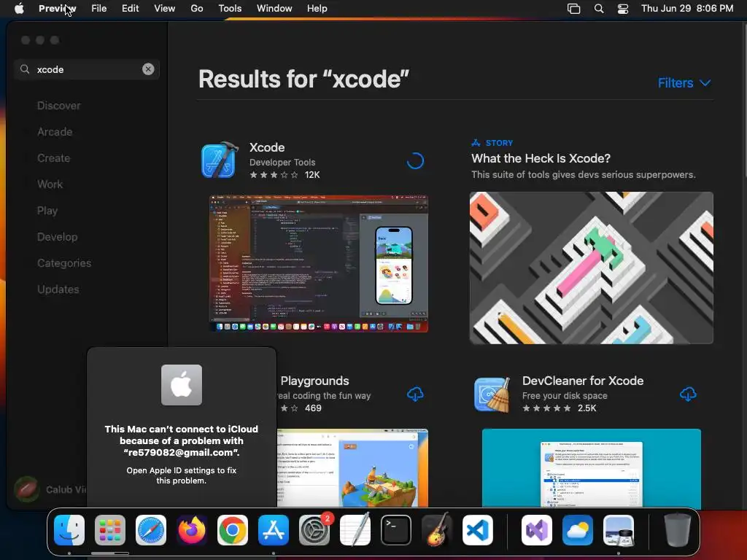Click the DevCleaner 2.5K ratings stars
Screen dimensions: 747x560
[x=546, y=408]
